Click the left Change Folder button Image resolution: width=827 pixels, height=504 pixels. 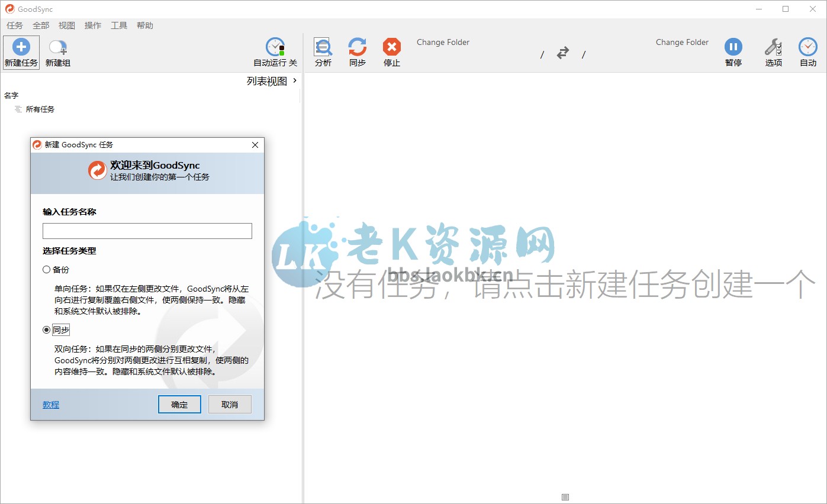coord(443,42)
